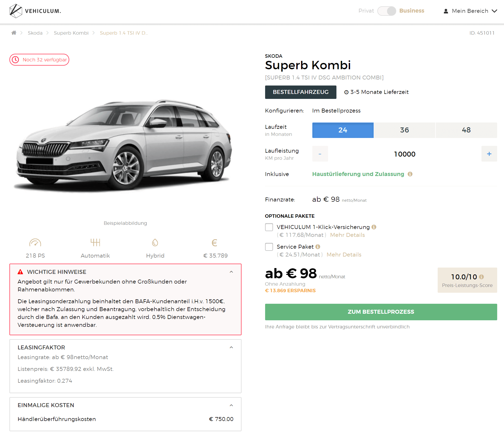Image resolution: width=504 pixels, height=437 pixels.
Task: Click the gearshift icon above Automatik
Action: pos(95,242)
